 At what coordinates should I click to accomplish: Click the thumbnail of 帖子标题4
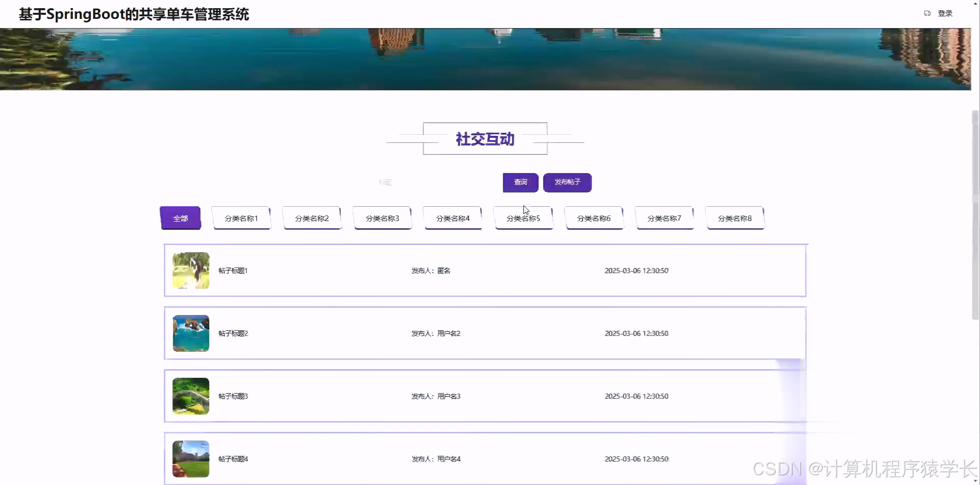[190, 458]
